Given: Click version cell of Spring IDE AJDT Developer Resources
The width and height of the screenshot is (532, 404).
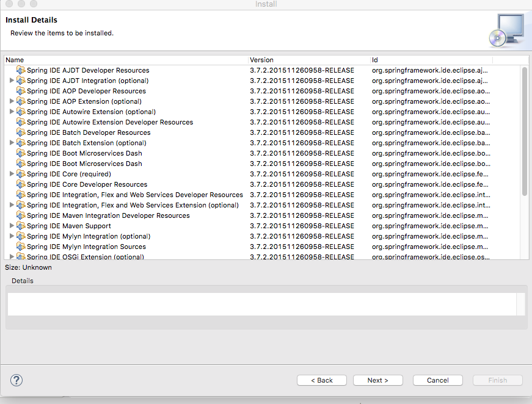Looking at the screenshot, I should (x=302, y=71).
